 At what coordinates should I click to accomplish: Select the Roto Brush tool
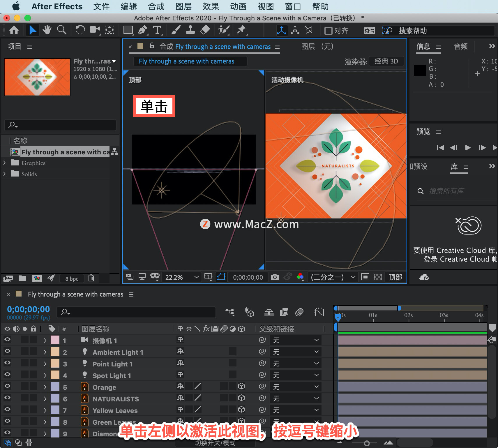[224, 30]
